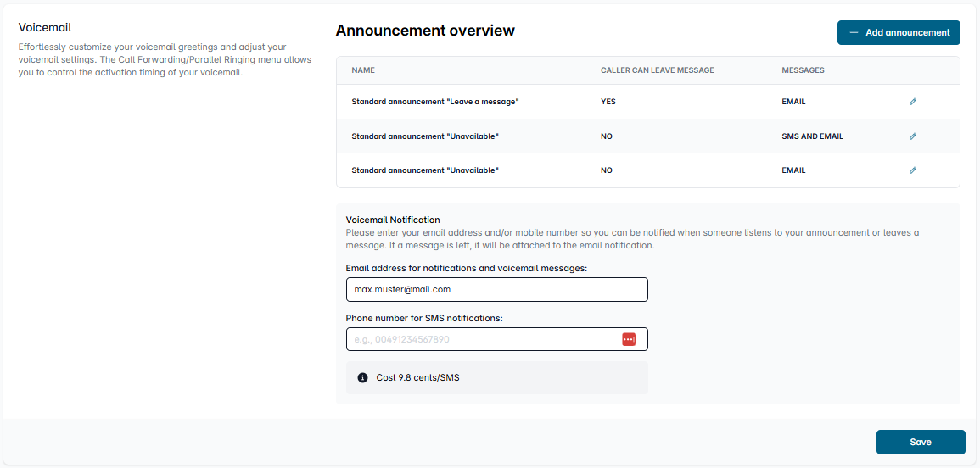The height and width of the screenshot is (468, 980).
Task: Focus the SMS phone number input field
Action: [x=479, y=339]
